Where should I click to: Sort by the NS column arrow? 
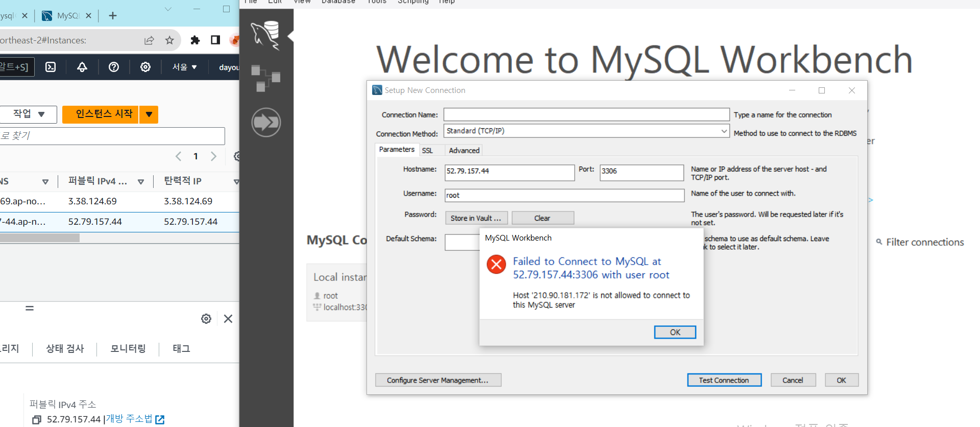(x=45, y=182)
